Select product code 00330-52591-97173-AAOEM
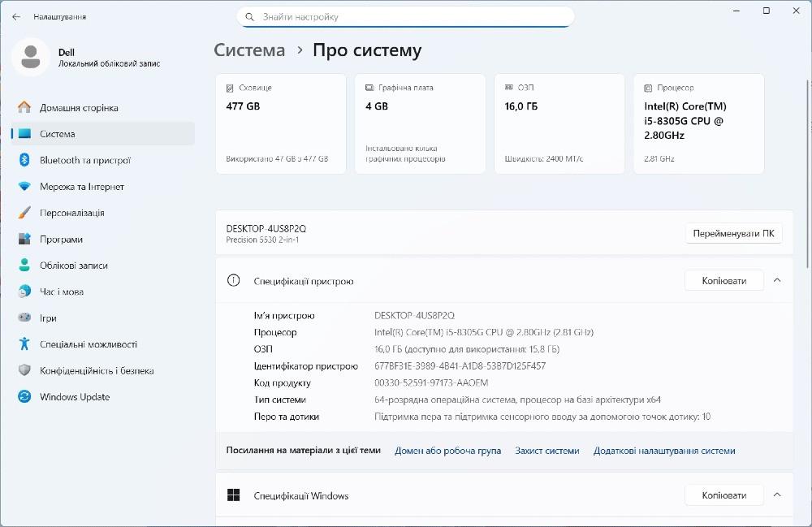This screenshot has height=527, width=812. pyautogui.click(x=431, y=382)
